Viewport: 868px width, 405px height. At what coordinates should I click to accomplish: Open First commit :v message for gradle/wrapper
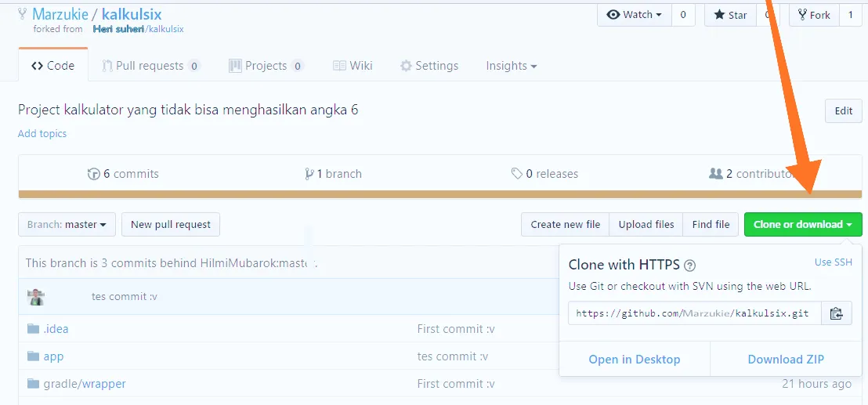click(456, 383)
